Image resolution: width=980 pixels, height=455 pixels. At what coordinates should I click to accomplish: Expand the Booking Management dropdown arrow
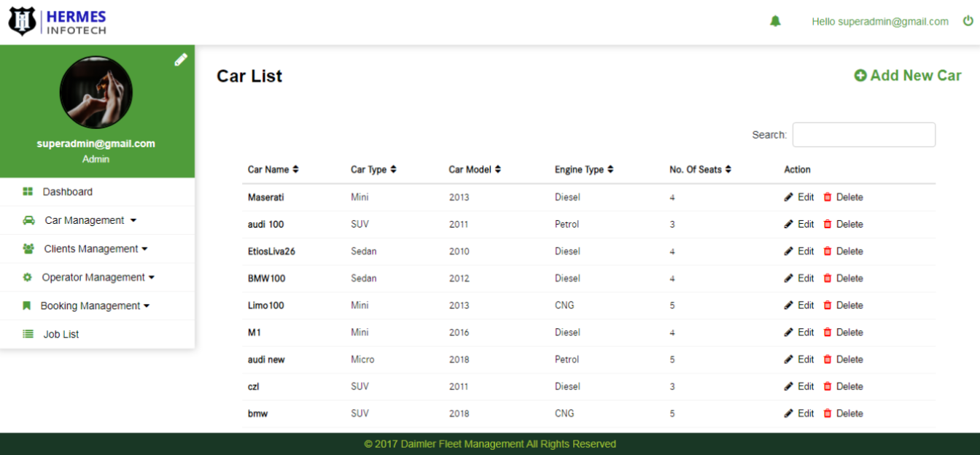tap(147, 306)
